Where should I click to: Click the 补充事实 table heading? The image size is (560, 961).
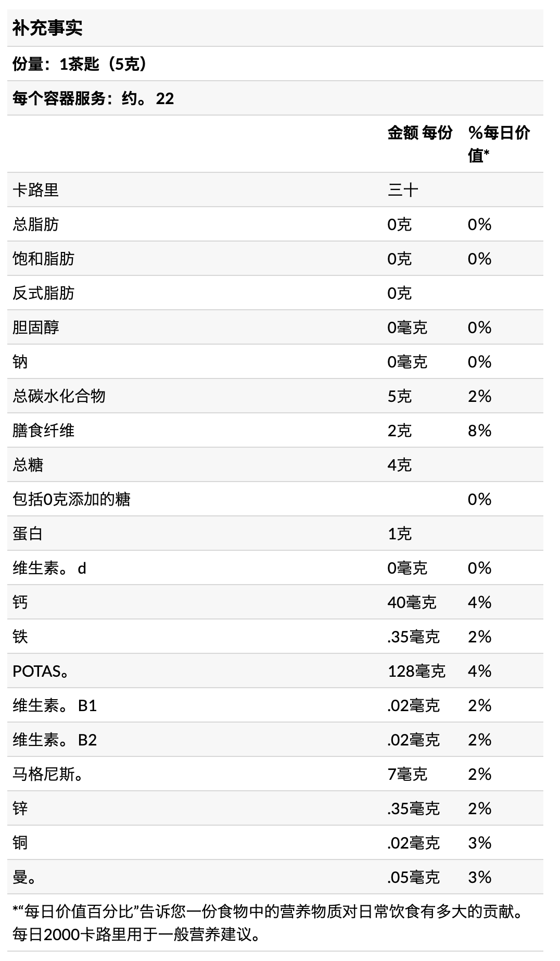point(47,28)
